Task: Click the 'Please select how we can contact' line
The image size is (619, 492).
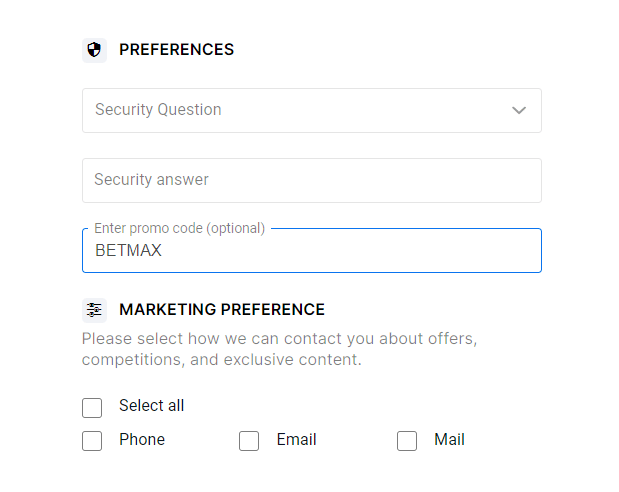Action: (279, 339)
